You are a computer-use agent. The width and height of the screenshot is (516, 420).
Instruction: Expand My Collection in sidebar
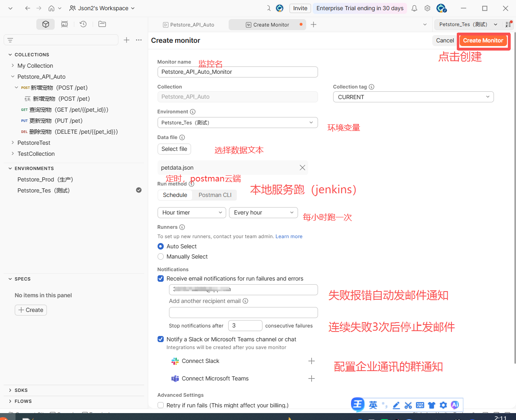click(13, 66)
